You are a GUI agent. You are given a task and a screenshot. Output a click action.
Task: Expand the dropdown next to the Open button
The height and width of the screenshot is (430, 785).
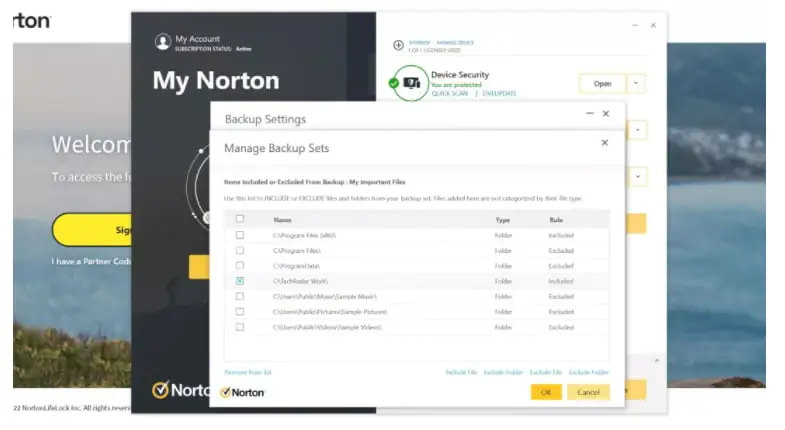pyautogui.click(x=637, y=84)
